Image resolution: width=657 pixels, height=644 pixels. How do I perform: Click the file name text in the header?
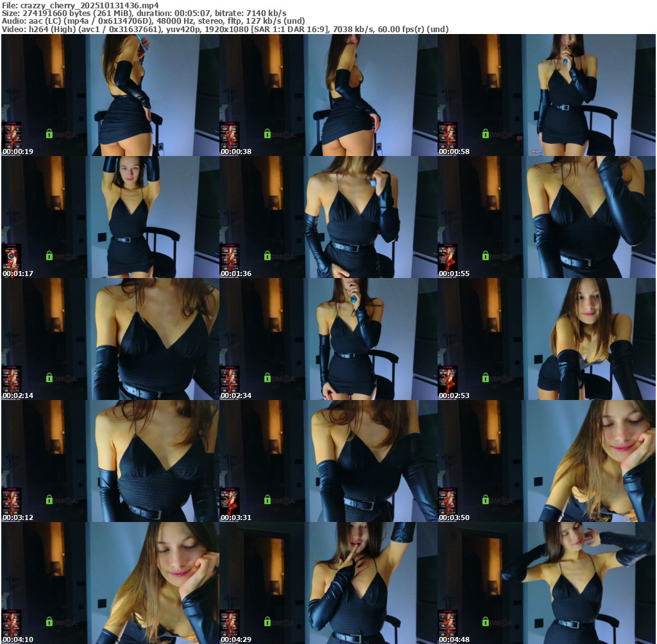tap(80, 5)
